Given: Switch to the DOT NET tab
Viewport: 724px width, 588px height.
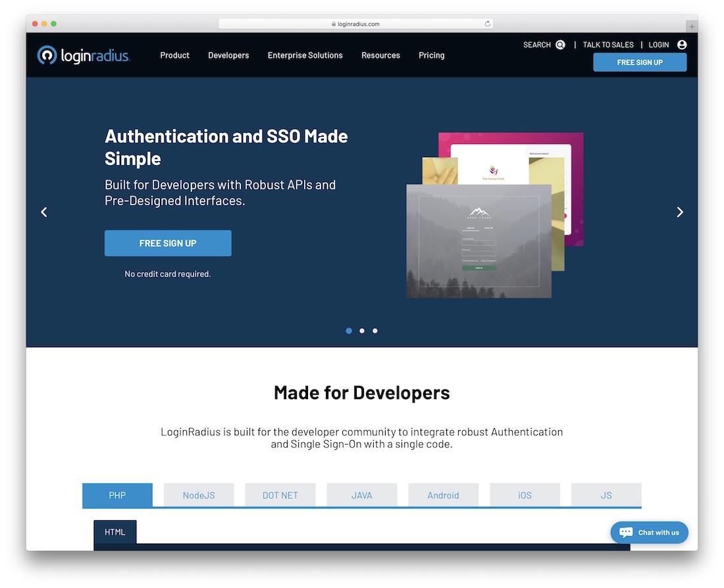Looking at the screenshot, I should pos(280,495).
